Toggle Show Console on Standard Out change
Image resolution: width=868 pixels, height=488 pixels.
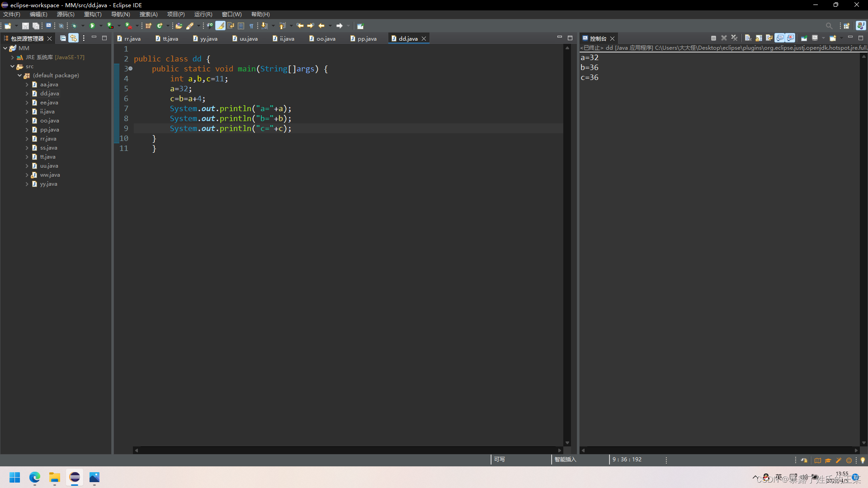[780, 38]
